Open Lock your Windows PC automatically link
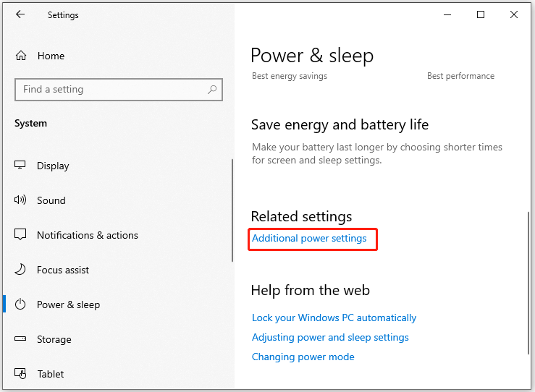The image size is (535, 392). (334, 318)
